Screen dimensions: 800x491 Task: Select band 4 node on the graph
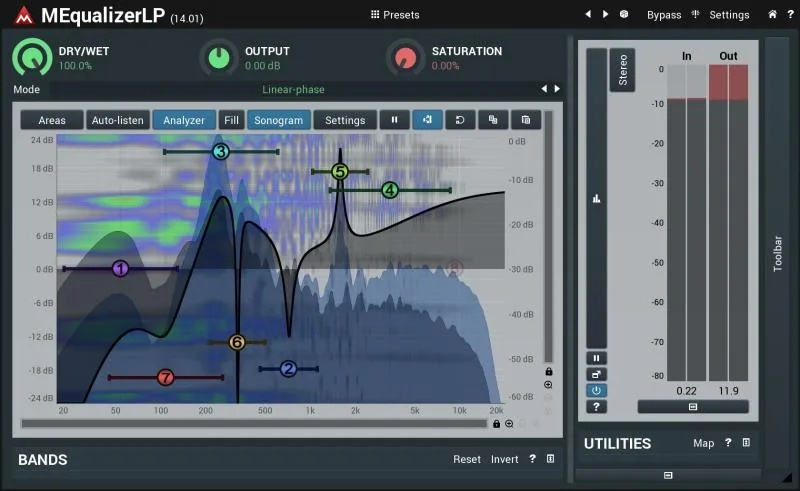(390, 190)
